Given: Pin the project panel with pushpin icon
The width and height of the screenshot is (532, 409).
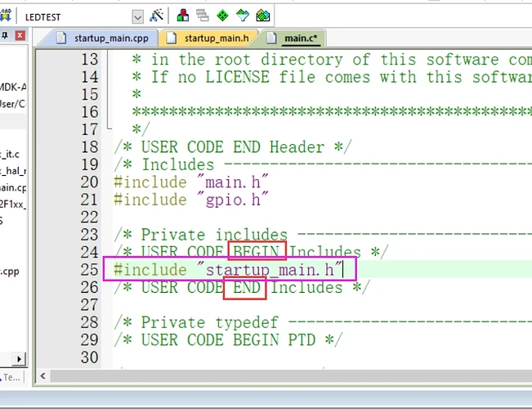Looking at the screenshot, I should (x=6, y=36).
